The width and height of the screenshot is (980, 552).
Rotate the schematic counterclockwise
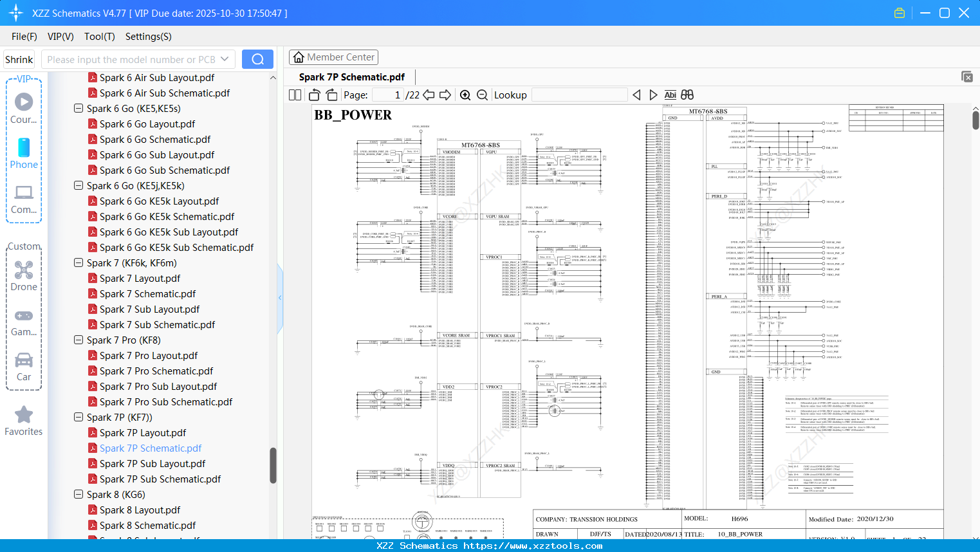tap(313, 95)
